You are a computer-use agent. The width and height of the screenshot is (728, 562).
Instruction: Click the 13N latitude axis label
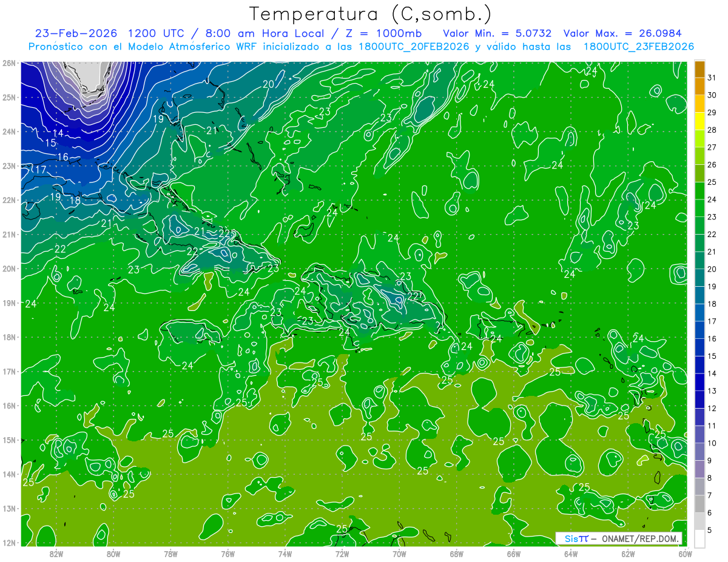[x=8, y=508]
